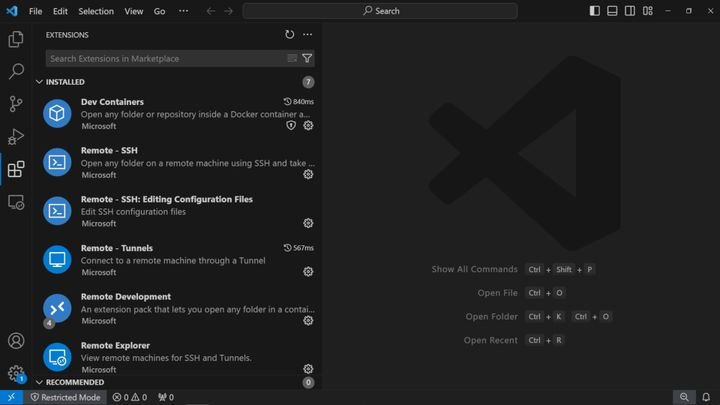Image resolution: width=720 pixels, height=405 pixels.
Task: Select the Extensions view icon
Action: point(16,169)
